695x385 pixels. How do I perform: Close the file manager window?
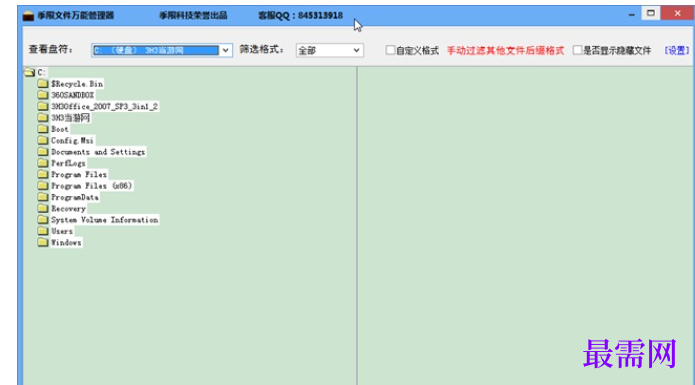[x=677, y=13]
